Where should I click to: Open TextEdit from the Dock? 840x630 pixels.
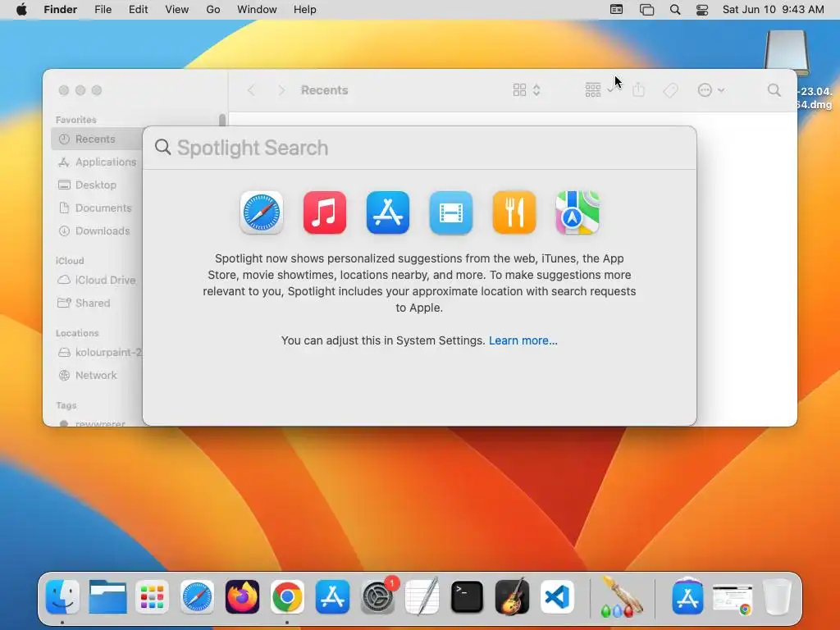422,597
